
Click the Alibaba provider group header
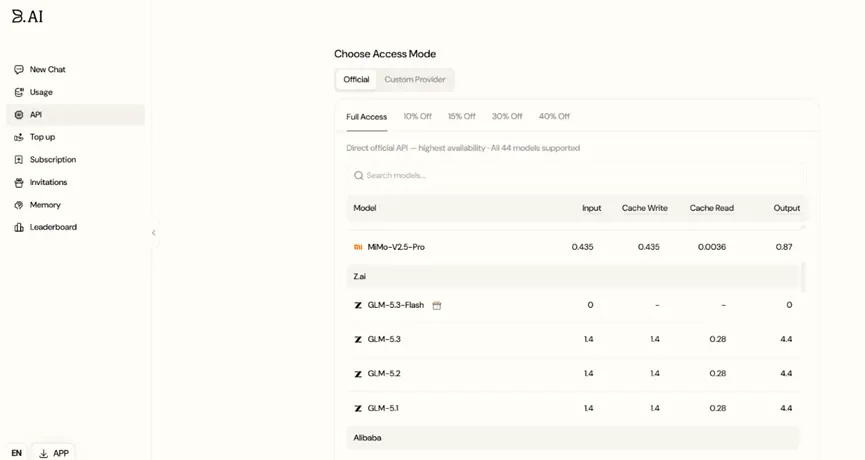point(574,438)
